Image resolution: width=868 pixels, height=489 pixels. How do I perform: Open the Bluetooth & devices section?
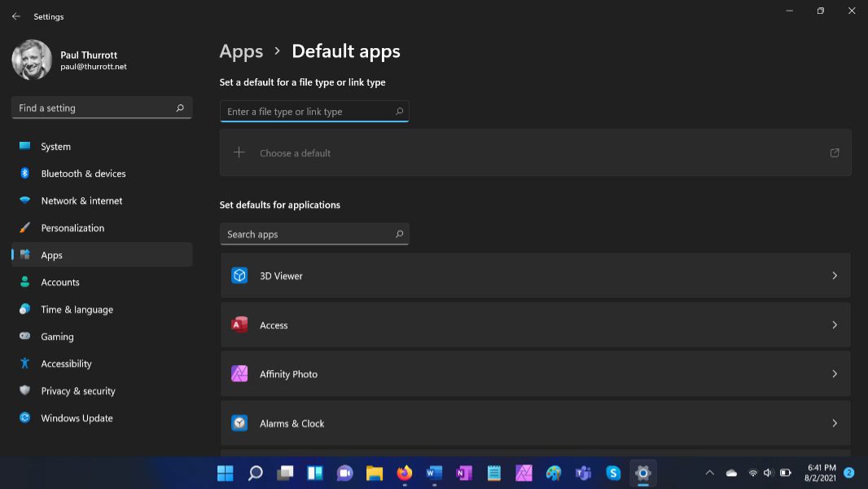coord(83,174)
